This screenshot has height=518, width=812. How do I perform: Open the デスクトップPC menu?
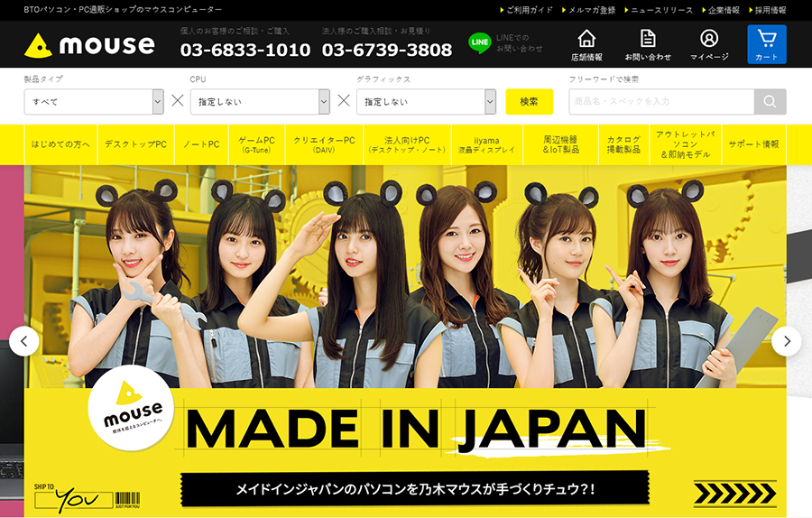click(135, 144)
